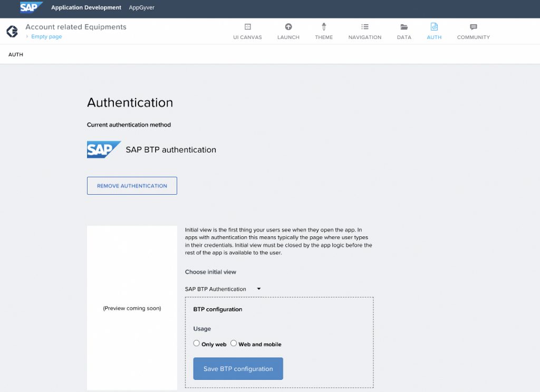540x392 pixels.
Task: Click the Authentication page heading
Action: (x=130, y=103)
